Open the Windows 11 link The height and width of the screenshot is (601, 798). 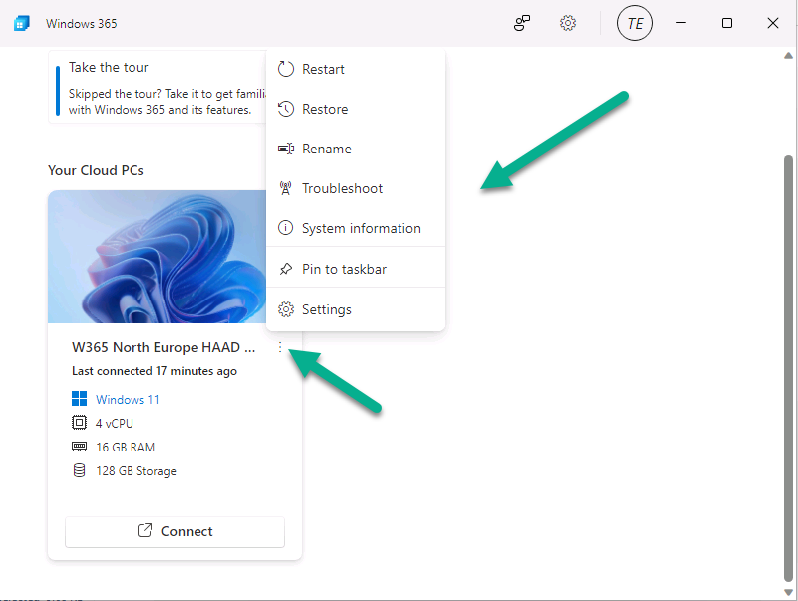tap(128, 399)
